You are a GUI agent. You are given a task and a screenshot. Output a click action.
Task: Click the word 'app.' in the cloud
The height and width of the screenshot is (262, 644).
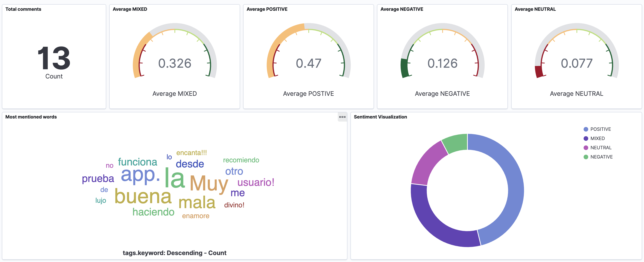tap(140, 175)
